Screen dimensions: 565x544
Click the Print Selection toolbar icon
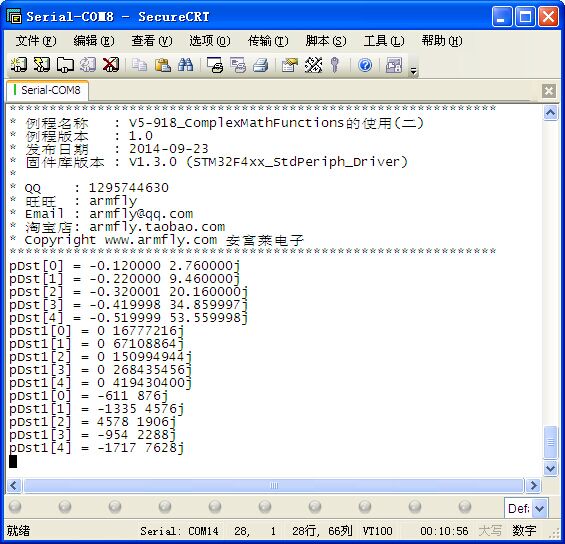point(238,65)
